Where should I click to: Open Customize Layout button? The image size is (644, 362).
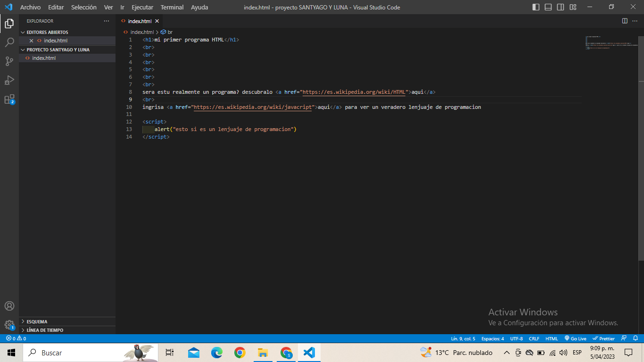tap(573, 7)
